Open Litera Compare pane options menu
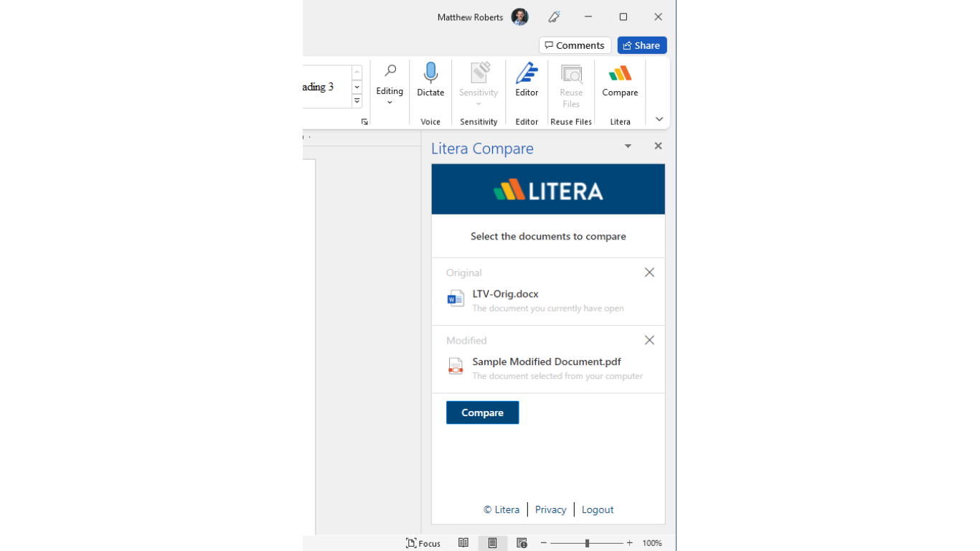 click(x=628, y=146)
